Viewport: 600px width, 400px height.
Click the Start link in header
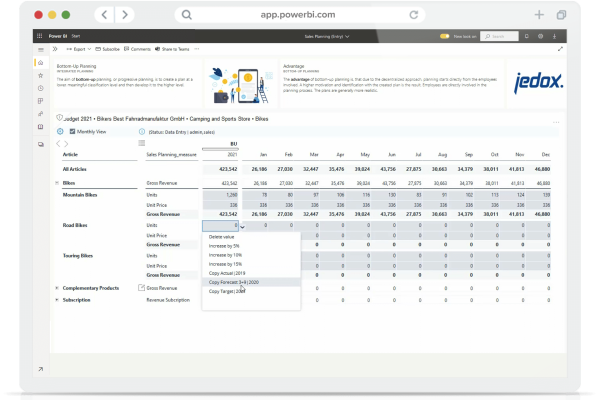coord(76,36)
